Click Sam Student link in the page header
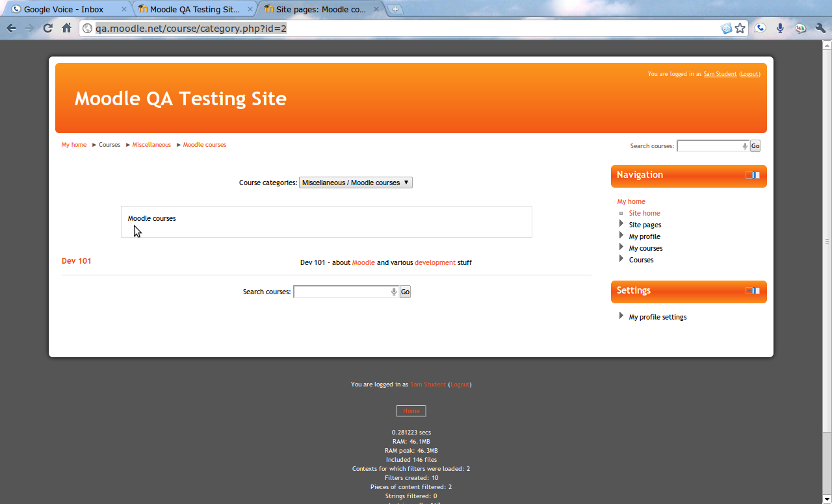The width and height of the screenshot is (832, 504). (720, 74)
